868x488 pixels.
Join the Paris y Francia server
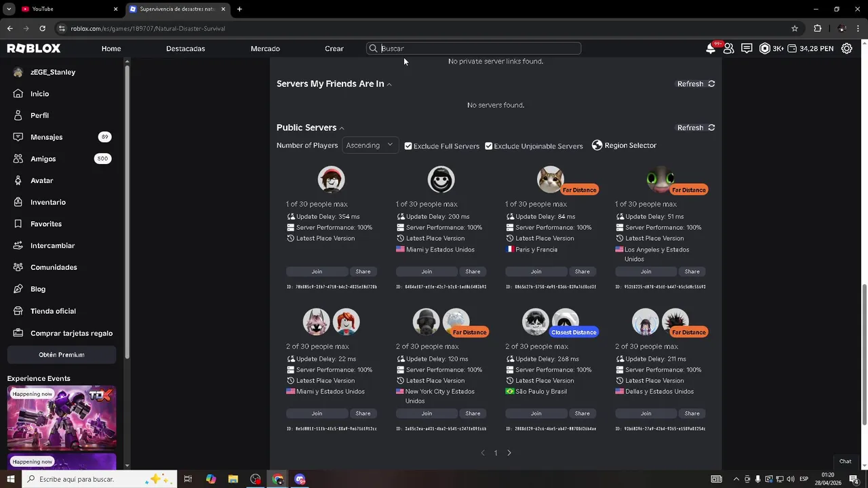click(x=536, y=271)
